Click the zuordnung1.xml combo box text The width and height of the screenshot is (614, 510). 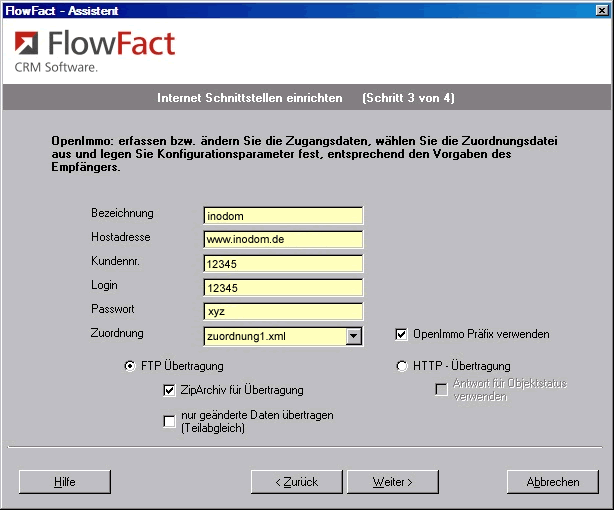pyautogui.click(x=273, y=336)
